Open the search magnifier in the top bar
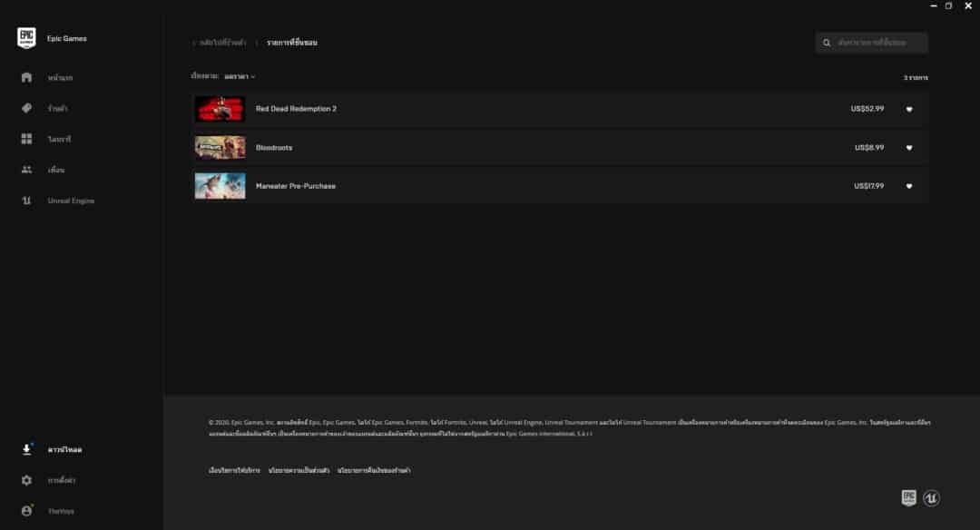The width and height of the screenshot is (980, 530). [x=826, y=42]
